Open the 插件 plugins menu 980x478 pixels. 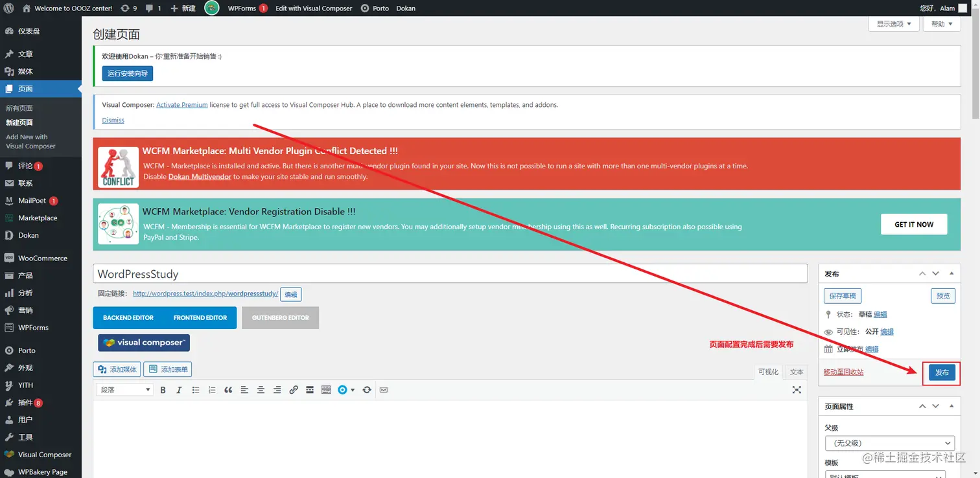[41, 402]
